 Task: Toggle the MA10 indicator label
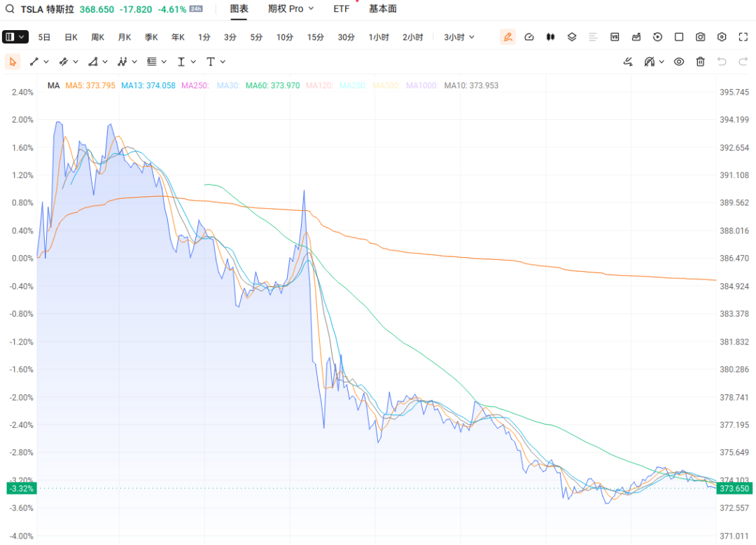click(x=471, y=85)
